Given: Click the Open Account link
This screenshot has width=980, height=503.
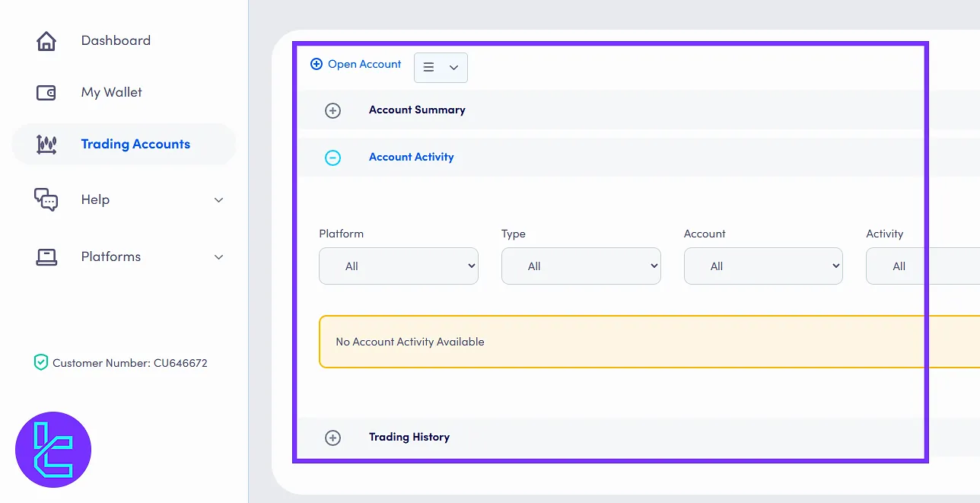Looking at the screenshot, I should 364,65.
